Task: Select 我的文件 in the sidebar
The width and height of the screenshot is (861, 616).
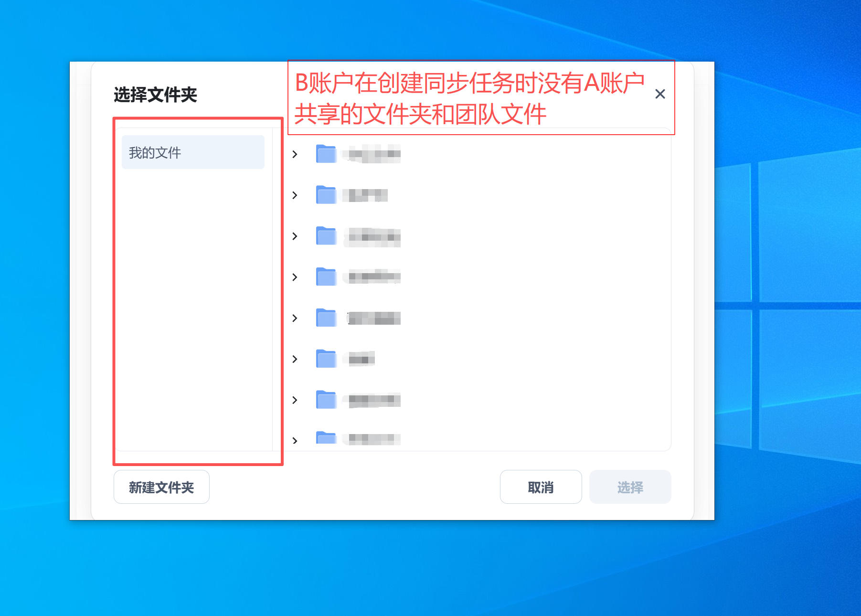Action: [x=193, y=152]
